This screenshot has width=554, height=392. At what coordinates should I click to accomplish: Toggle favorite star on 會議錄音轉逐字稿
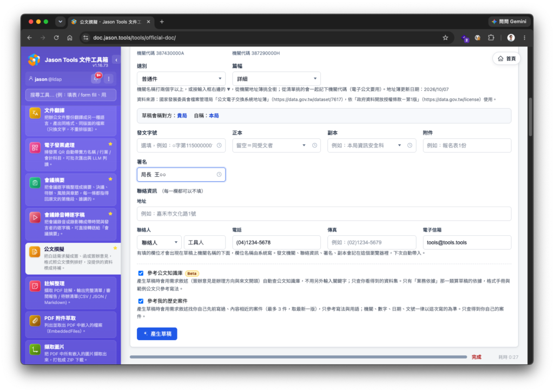tap(110, 214)
